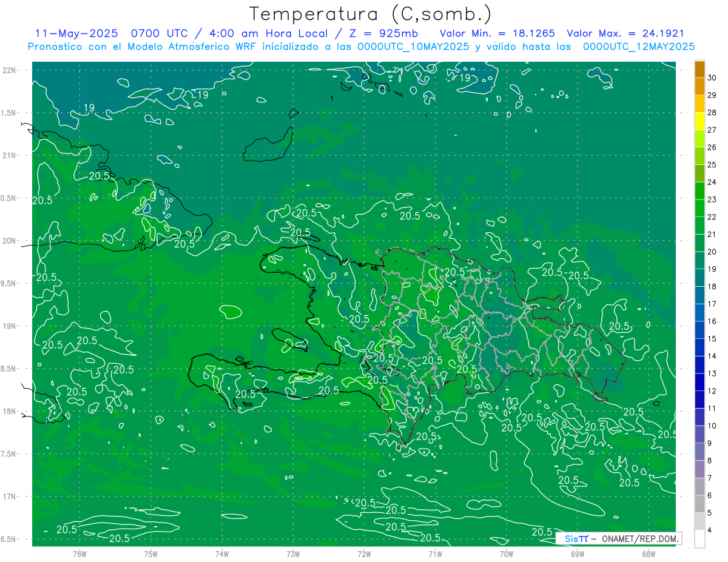Click the "68W" longitude axis label
This screenshot has width=728, height=562.
click(x=649, y=554)
